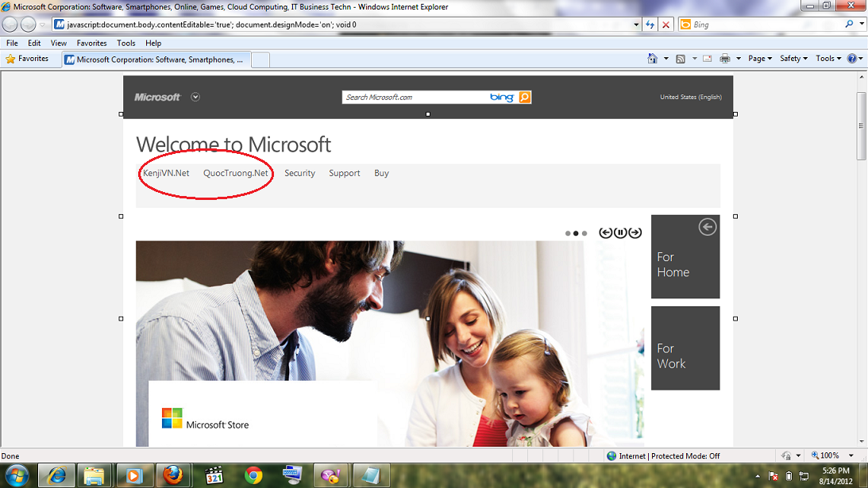Click the Stop loading red X icon
The height and width of the screenshot is (488, 868).
pos(666,25)
